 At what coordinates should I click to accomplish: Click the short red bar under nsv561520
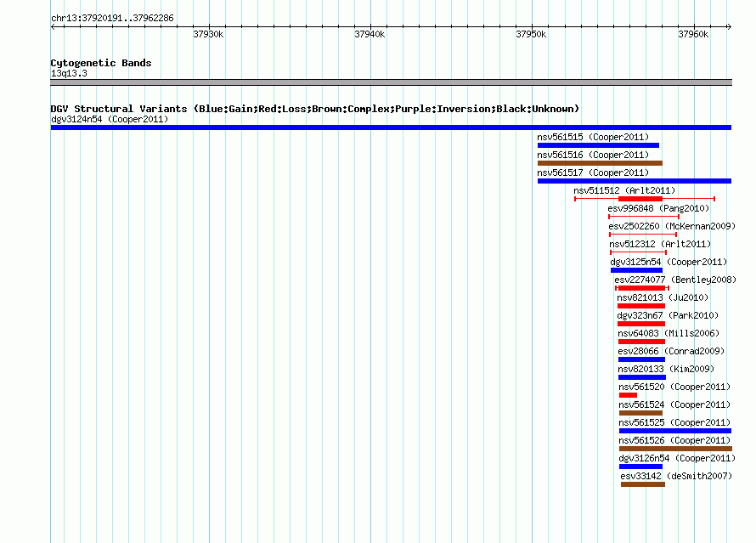coord(629,395)
